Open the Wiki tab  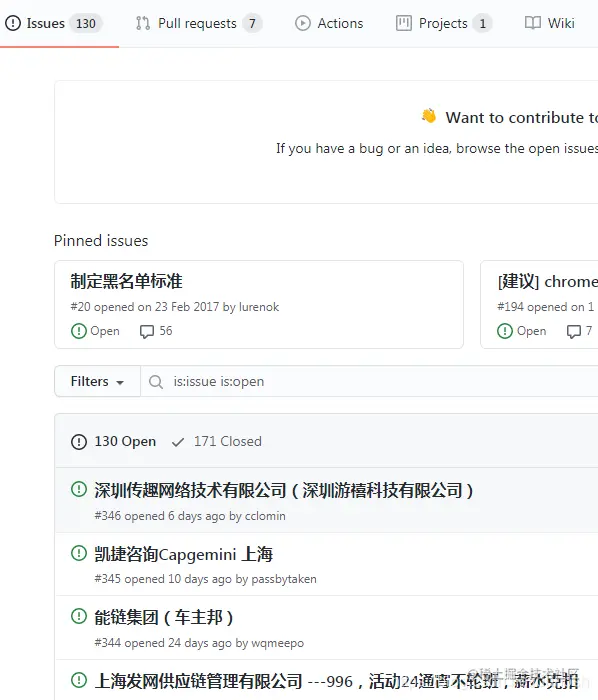[x=550, y=23]
